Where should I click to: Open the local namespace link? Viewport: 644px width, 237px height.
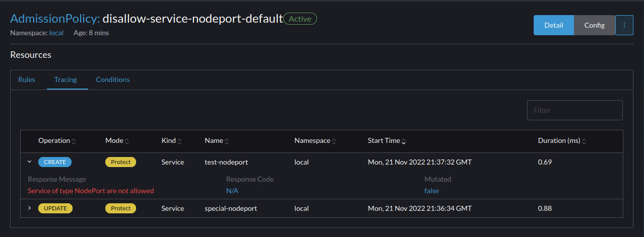[x=56, y=33]
